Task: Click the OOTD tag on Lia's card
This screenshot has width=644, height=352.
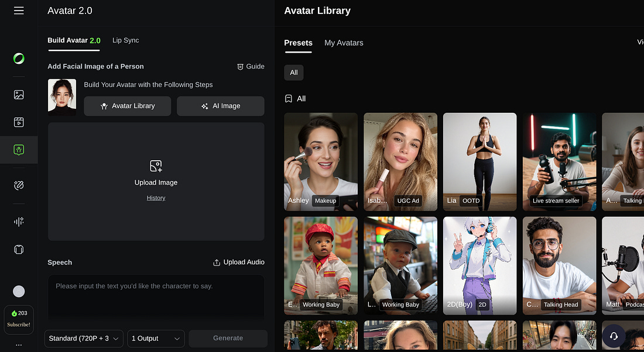Action: point(471,201)
